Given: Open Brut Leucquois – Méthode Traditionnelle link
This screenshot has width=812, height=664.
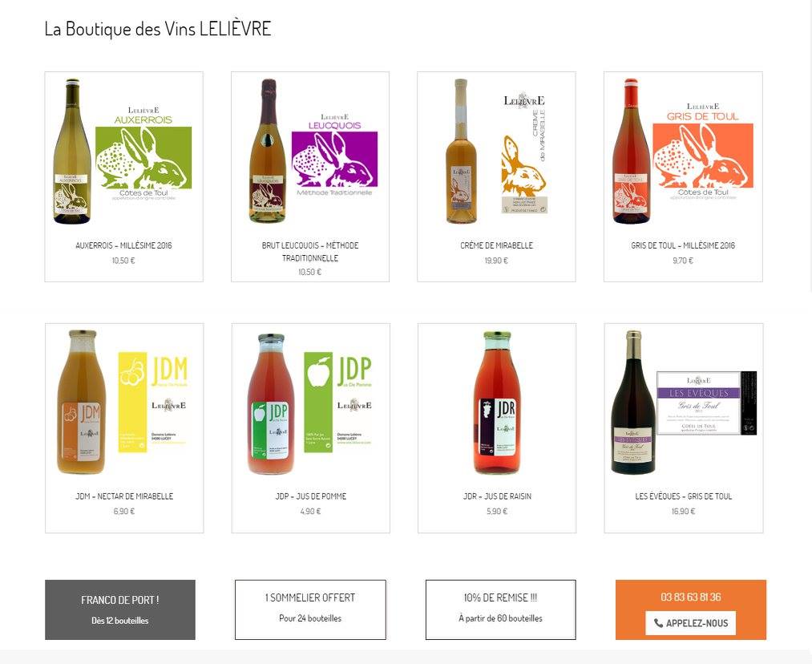Looking at the screenshot, I should [x=310, y=252].
